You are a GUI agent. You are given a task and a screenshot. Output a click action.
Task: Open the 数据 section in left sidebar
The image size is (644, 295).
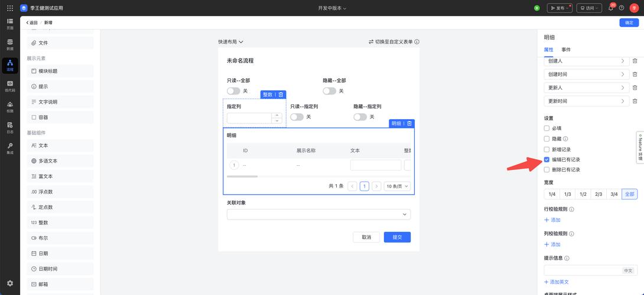(10, 44)
